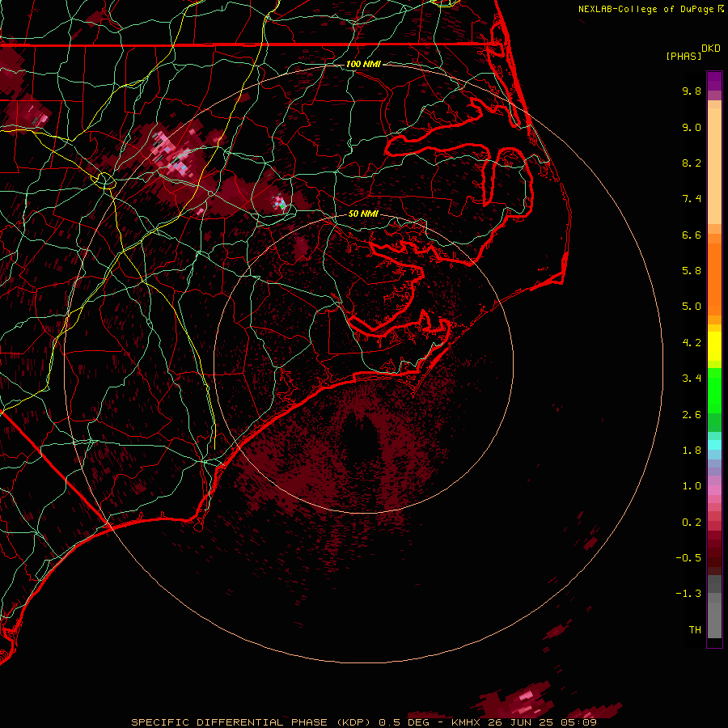Click the TH threshold label

pyautogui.click(x=695, y=630)
